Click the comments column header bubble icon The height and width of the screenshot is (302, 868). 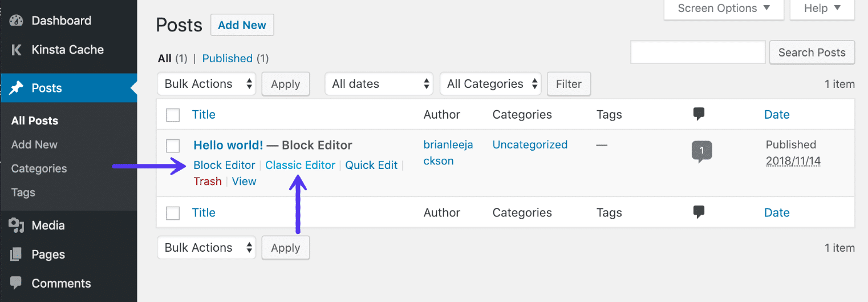click(699, 114)
